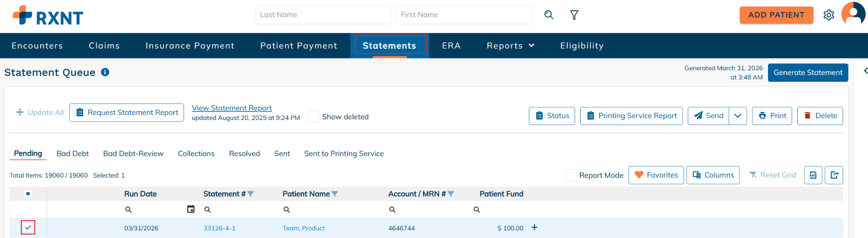
Task: Open the filter funnel icon in header
Action: click(574, 15)
